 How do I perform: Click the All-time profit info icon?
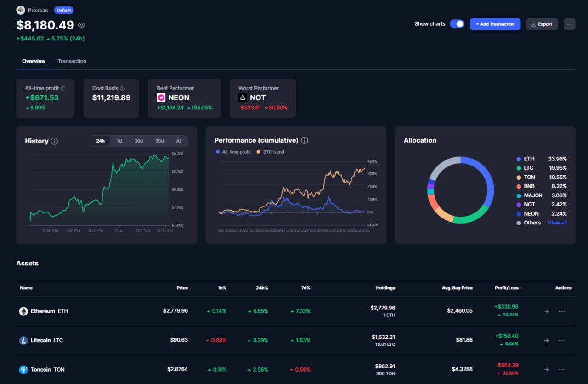[63, 88]
